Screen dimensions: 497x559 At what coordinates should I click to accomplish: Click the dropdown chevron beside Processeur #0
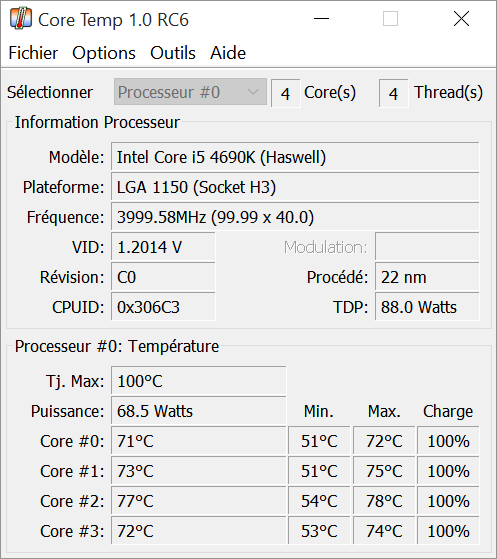click(253, 92)
